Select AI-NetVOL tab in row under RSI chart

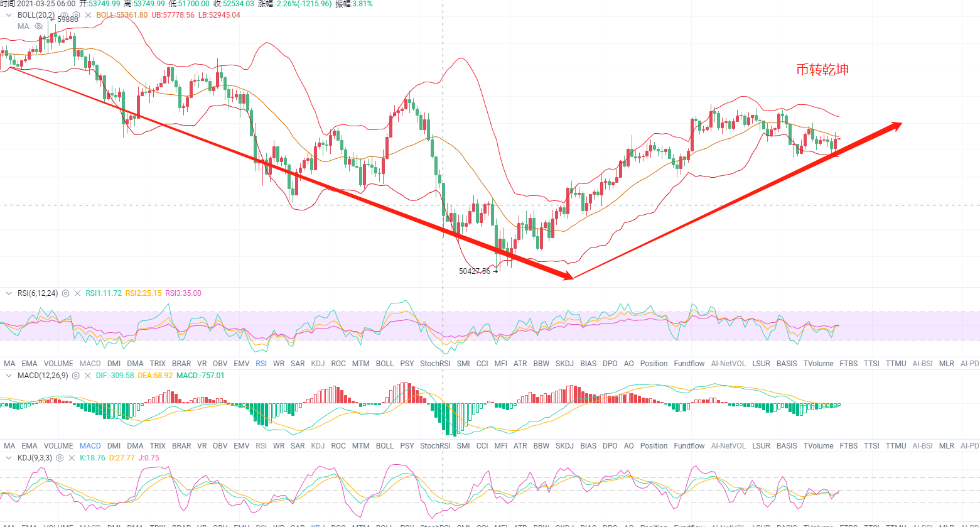click(x=729, y=364)
